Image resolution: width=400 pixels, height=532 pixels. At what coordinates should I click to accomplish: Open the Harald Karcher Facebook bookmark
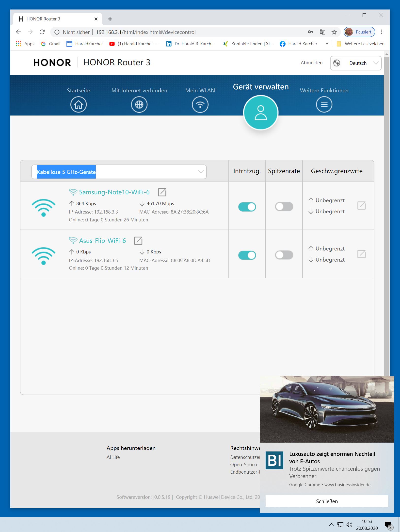click(299, 44)
